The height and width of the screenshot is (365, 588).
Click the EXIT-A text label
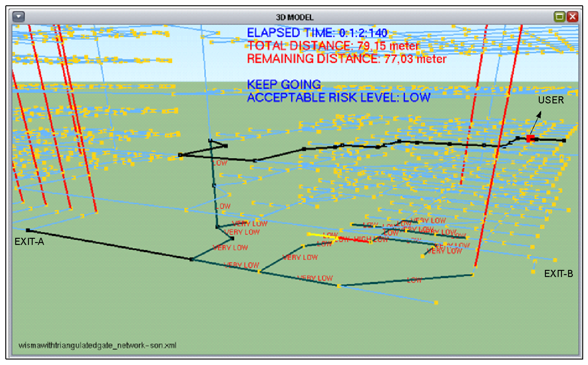click(29, 241)
